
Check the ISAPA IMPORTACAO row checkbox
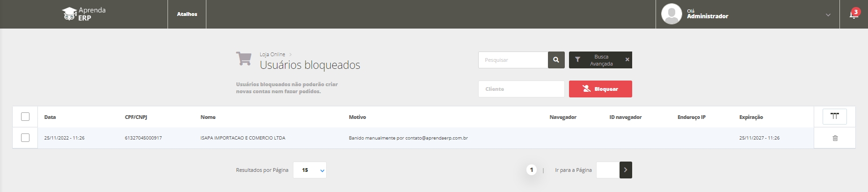tap(25, 138)
